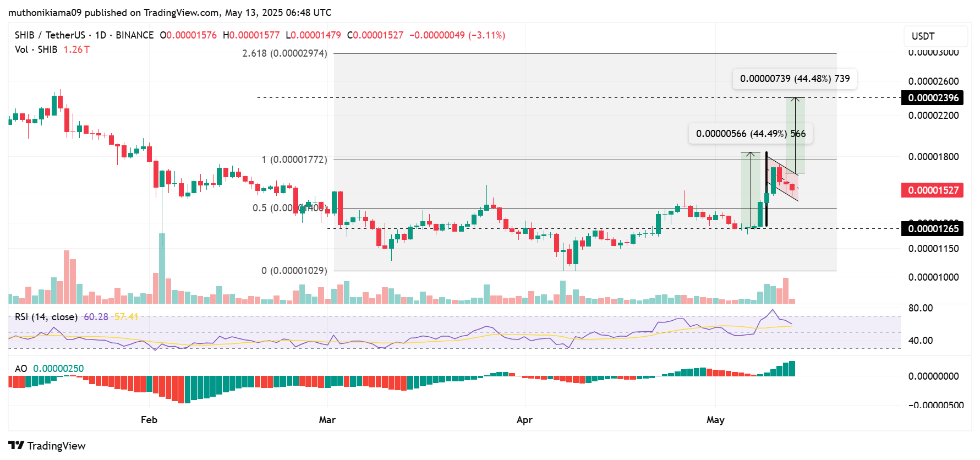Screen dimensions: 980x460
Task: Click the TradingView logo icon
Action: coord(16,446)
